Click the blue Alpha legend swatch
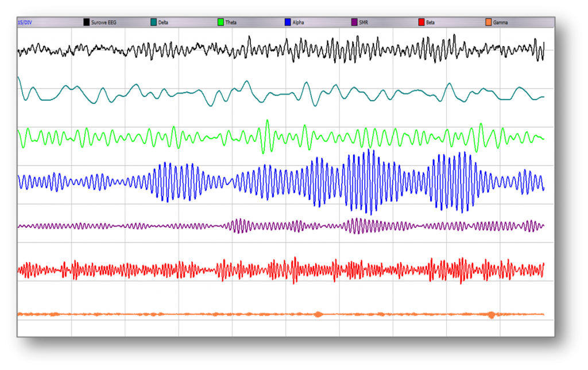Screen dimensions: 588x370 287,22
